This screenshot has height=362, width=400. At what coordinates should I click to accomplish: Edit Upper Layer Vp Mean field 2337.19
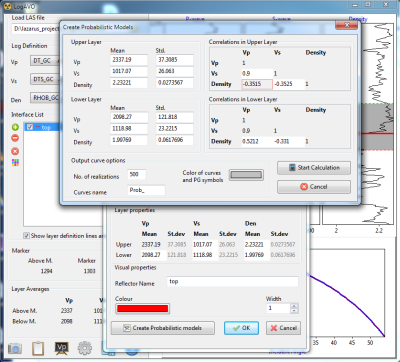coord(129,60)
